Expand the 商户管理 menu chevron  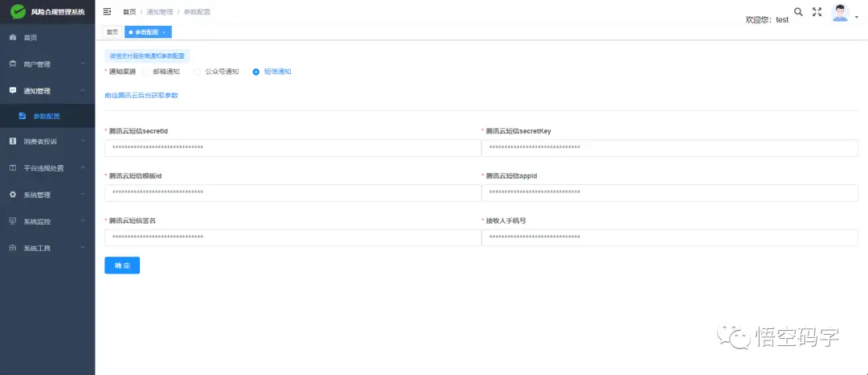83,64
